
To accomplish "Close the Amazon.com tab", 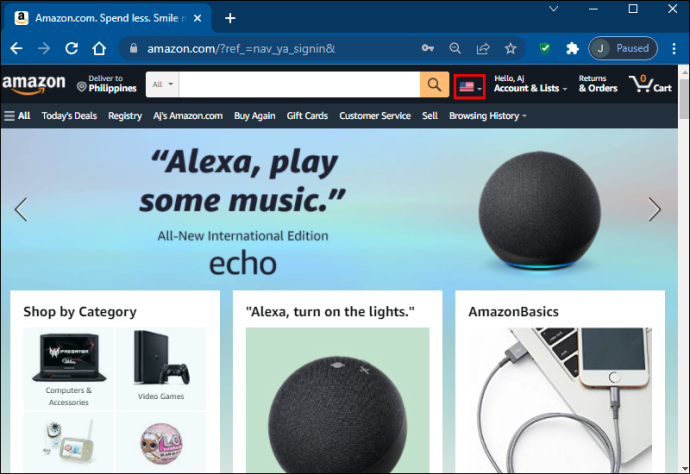I will (198, 18).
